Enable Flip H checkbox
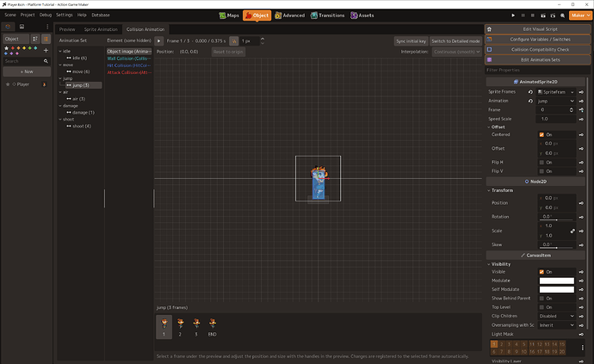 (541, 163)
